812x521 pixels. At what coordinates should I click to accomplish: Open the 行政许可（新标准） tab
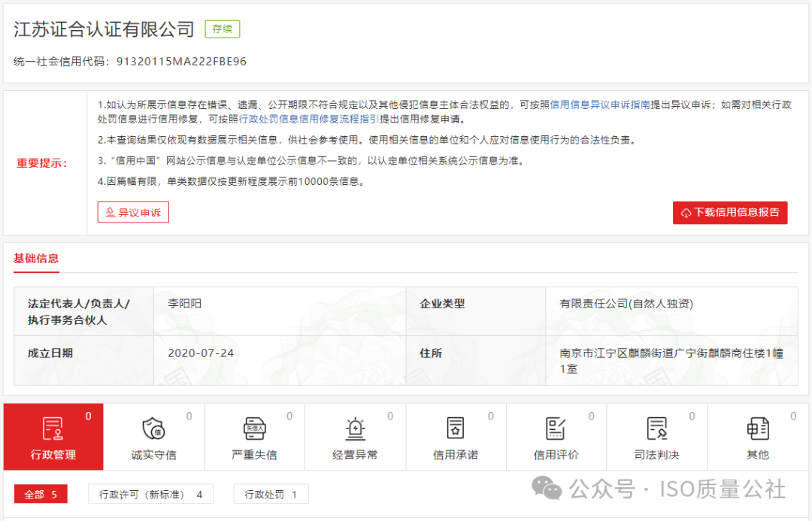tap(150, 494)
